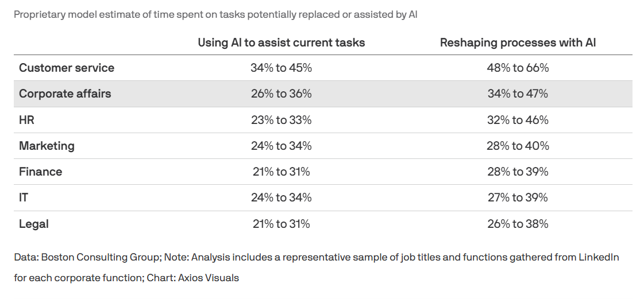Click the 32% to 46% cell

coord(518,120)
